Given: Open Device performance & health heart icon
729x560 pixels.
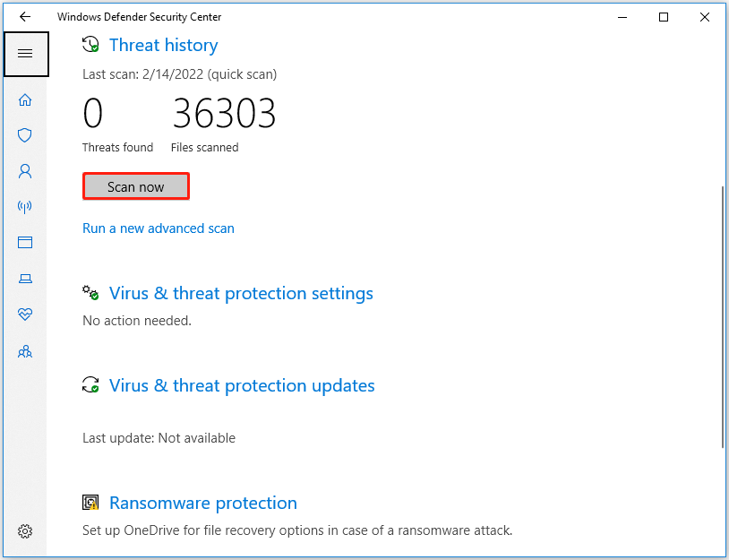Looking at the screenshot, I should tap(24, 314).
